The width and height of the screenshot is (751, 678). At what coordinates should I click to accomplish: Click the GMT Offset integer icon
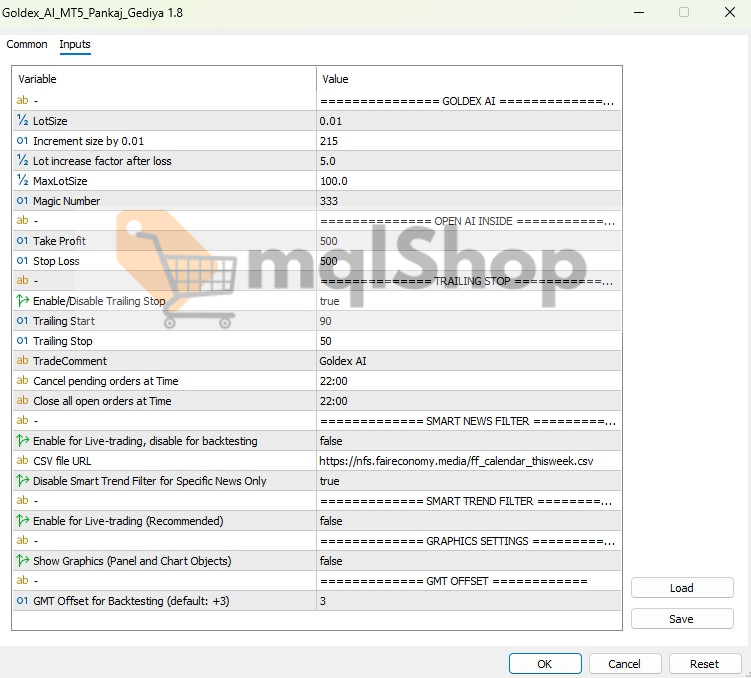tap(22, 601)
